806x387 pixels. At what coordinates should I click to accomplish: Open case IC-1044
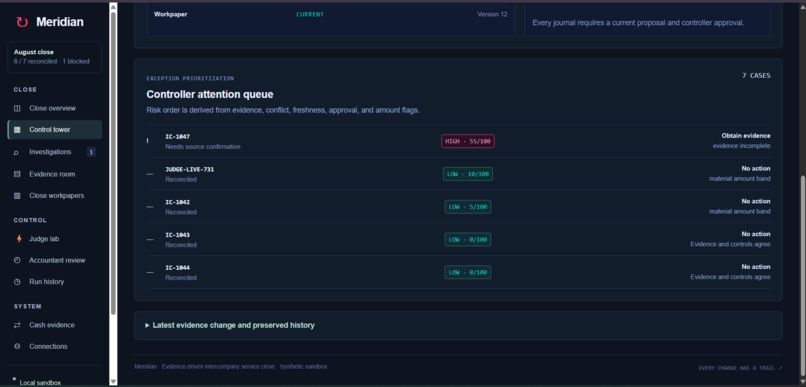[x=177, y=268]
